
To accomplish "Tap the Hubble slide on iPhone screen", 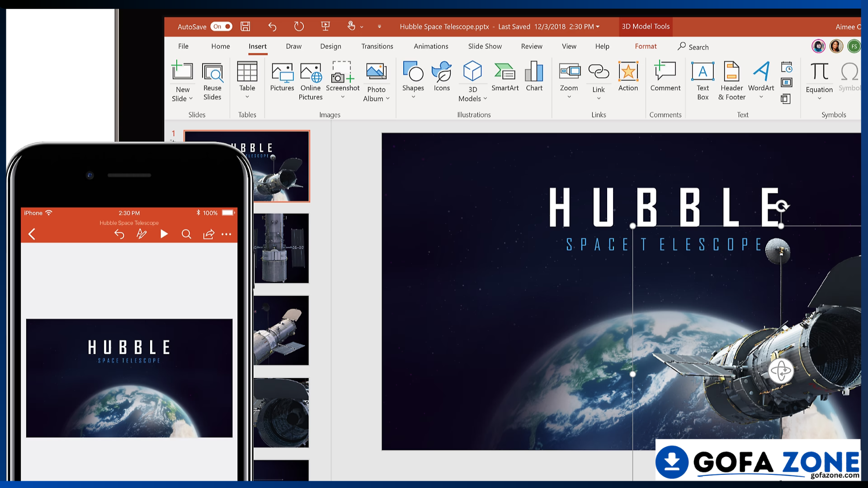I will click(x=129, y=378).
